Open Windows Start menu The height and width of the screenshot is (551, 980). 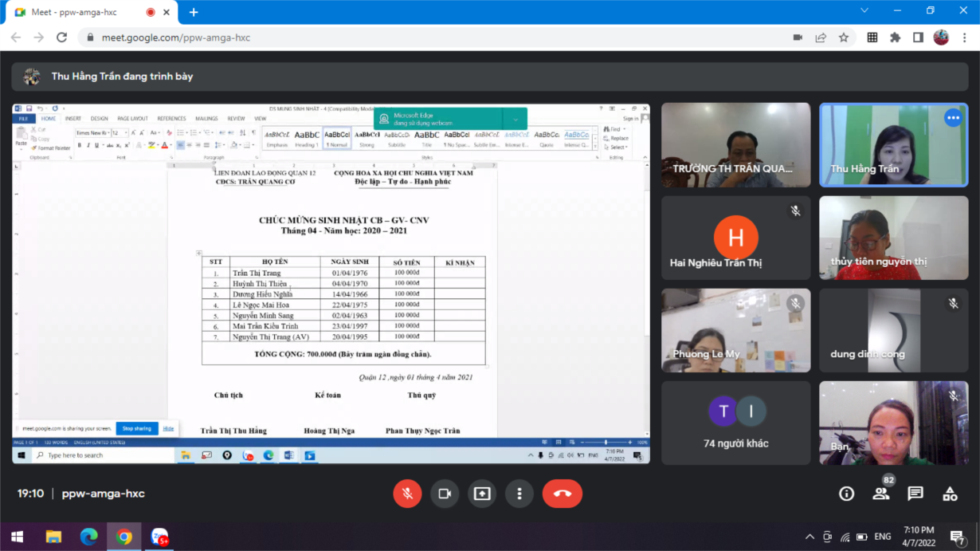17,537
